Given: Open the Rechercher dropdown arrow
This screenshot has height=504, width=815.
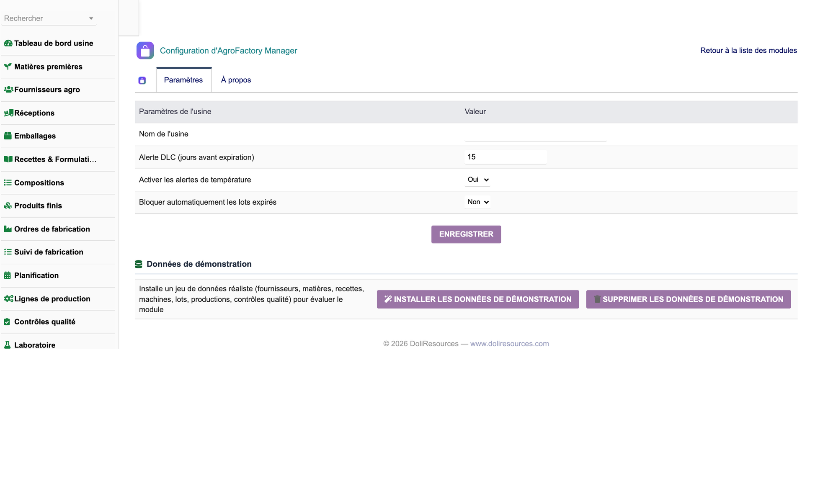Looking at the screenshot, I should [91, 18].
